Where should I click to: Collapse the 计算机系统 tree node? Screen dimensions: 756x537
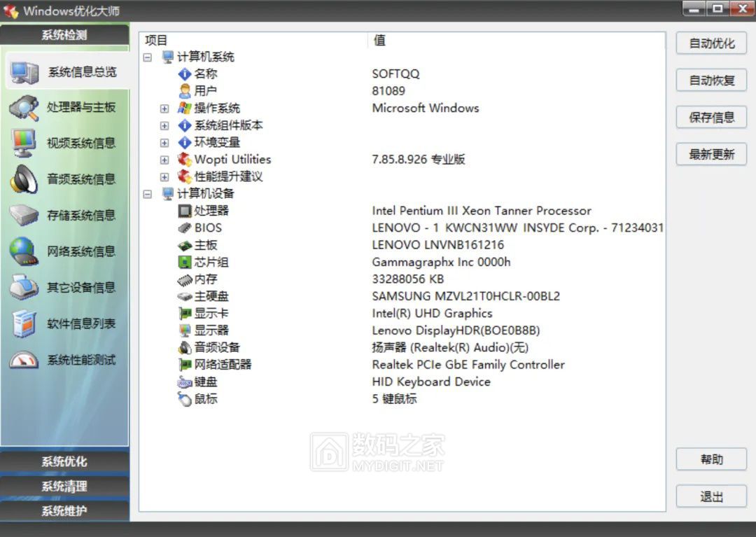[x=148, y=57]
